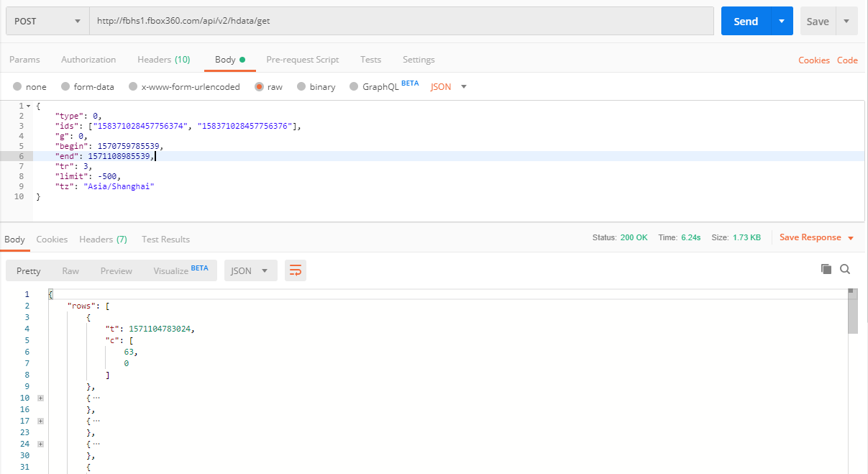The height and width of the screenshot is (474, 868).
Task: Open the response JSON format dropdown
Action: tap(250, 270)
